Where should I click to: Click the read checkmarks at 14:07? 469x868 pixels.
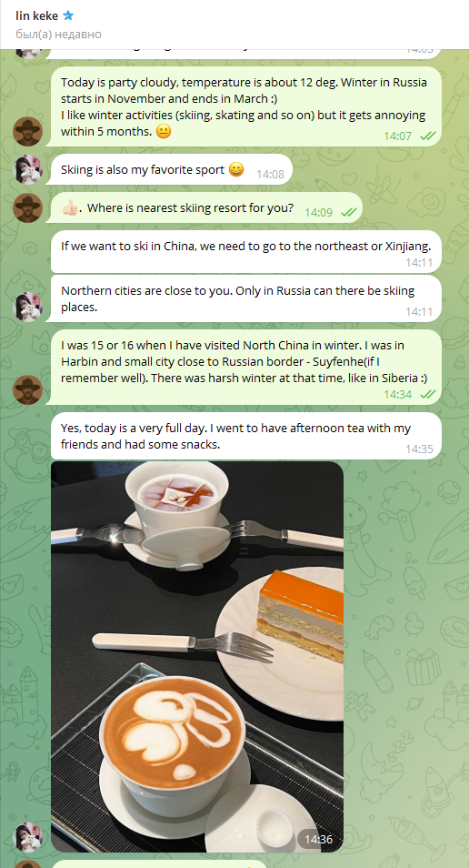428,136
